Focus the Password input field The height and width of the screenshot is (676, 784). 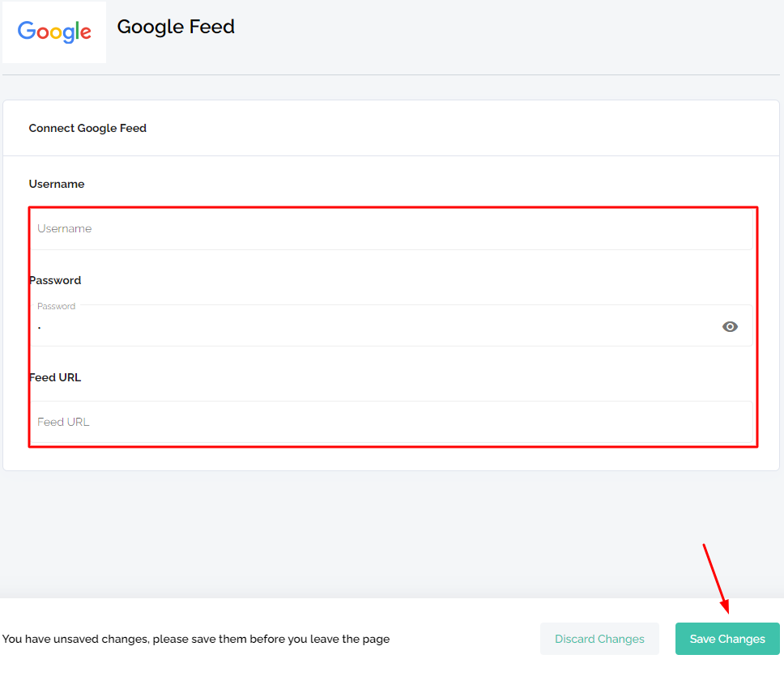(391, 325)
